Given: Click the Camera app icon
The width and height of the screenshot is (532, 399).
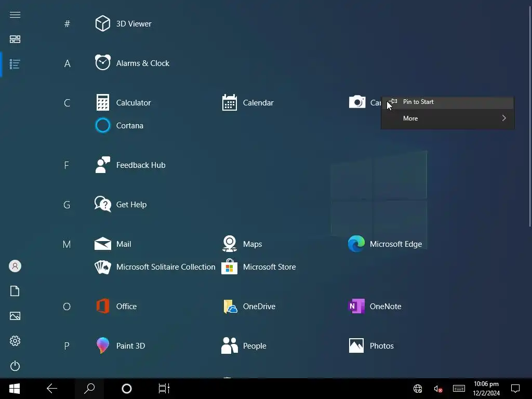Looking at the screenshot, I should 357,102.
